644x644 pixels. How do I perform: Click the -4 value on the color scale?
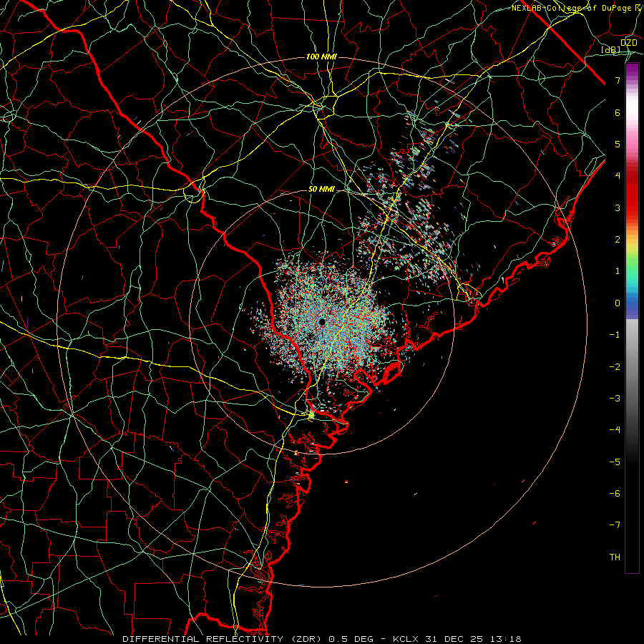[x=615, y=430]
